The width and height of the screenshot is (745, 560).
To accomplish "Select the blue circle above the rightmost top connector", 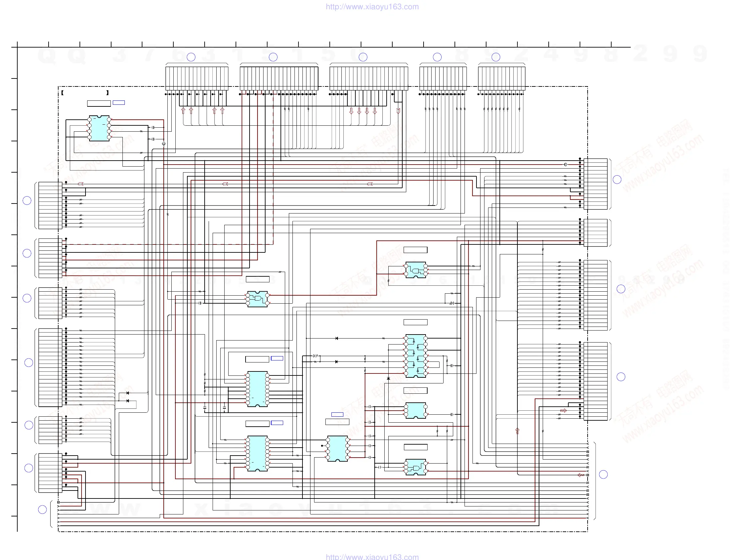I will click(496, 57).
